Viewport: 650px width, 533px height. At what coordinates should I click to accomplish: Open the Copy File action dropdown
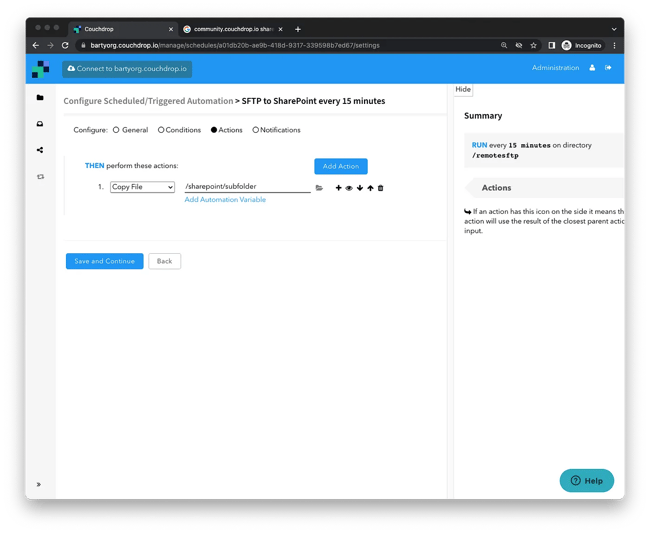142,187
